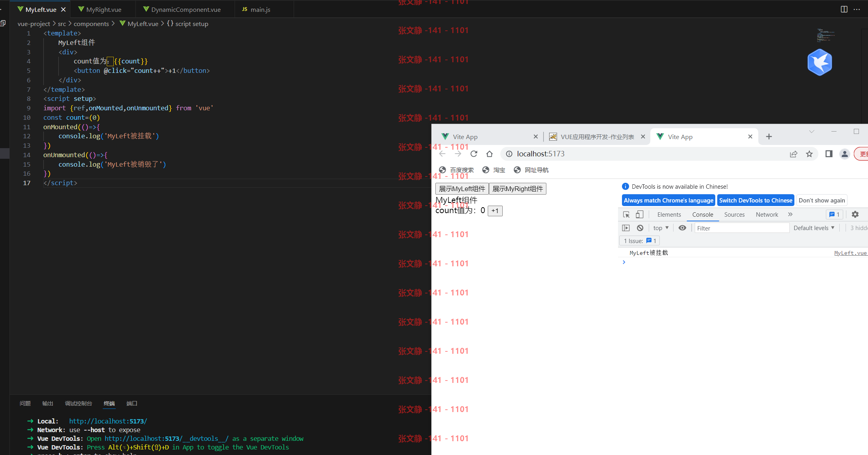Viewport: 868px width, 455px height.
Task: Click the console Filter input field
Action: 742,228
